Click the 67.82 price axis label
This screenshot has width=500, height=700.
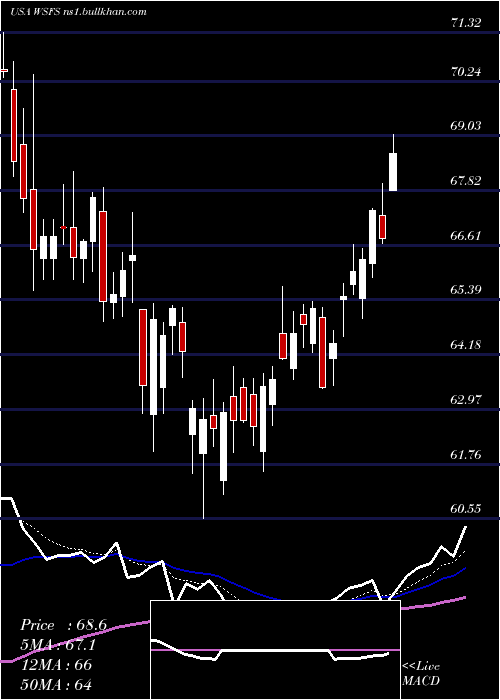[x=466, y=181]
